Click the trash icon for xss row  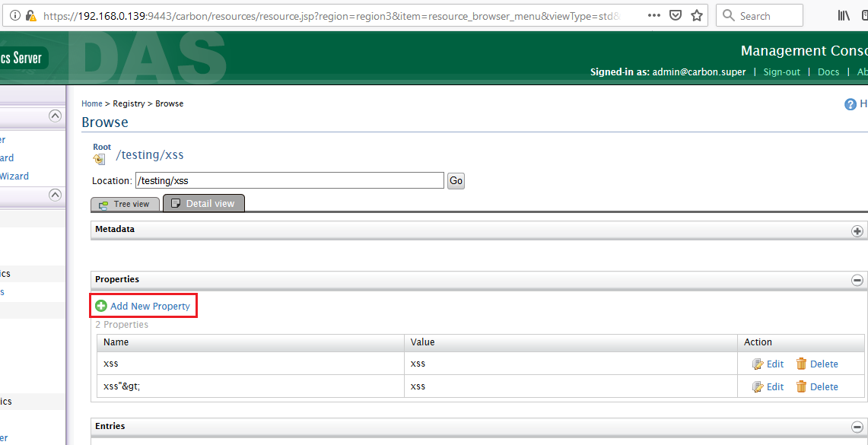tap(801, 364)
